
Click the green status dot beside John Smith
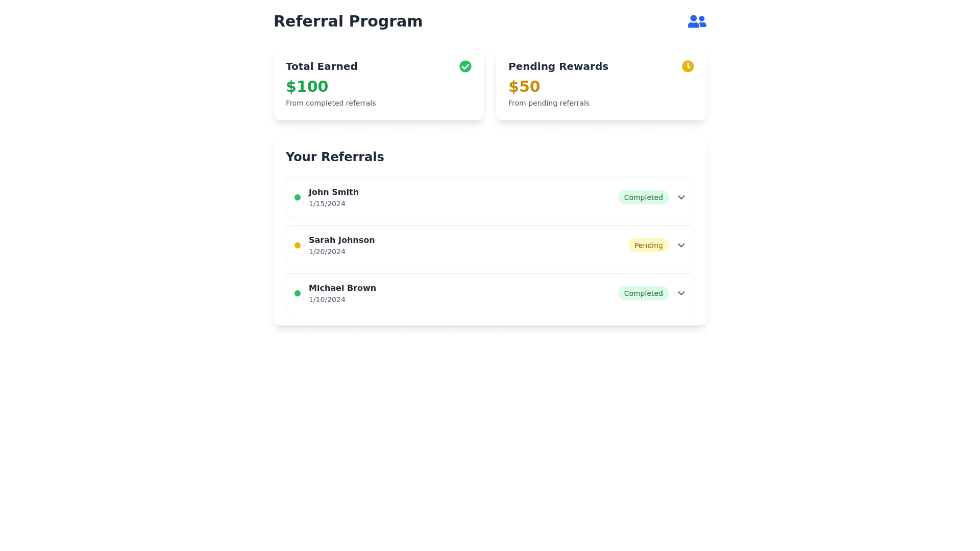point(298,197)
